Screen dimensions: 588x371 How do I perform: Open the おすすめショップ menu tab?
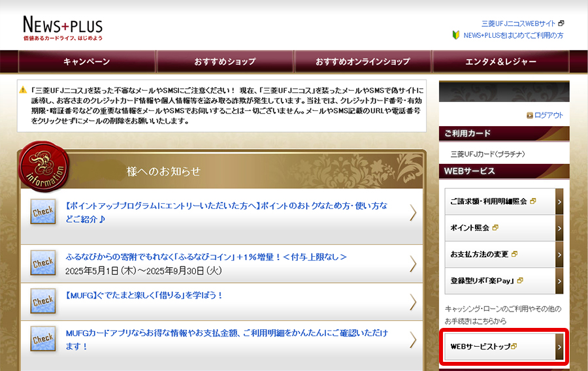pos(225,61)
